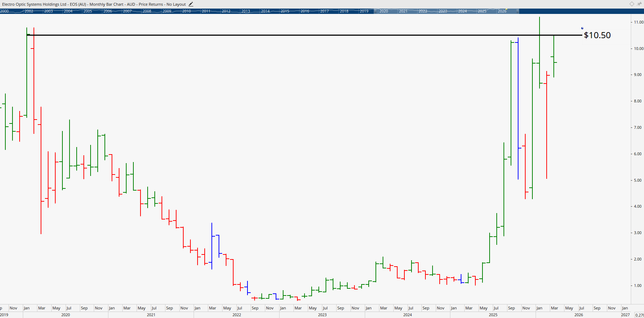Click 2026 in the navigator strip
The image size is (644, 318).
[x=502, y=11]
